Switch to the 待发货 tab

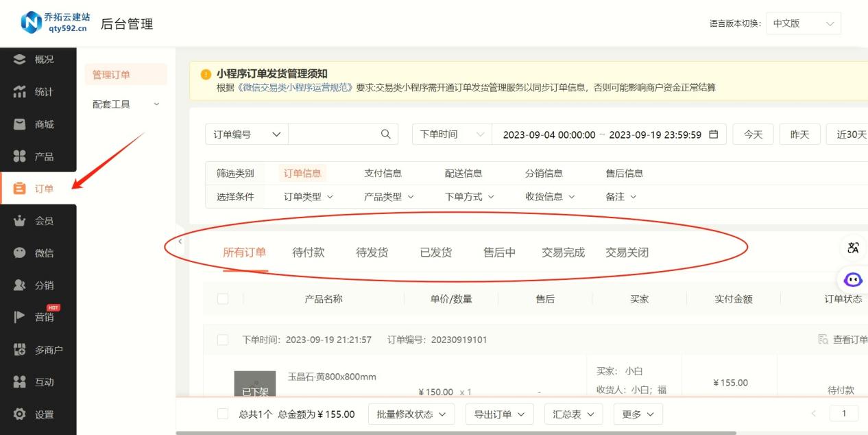(372, 252)
